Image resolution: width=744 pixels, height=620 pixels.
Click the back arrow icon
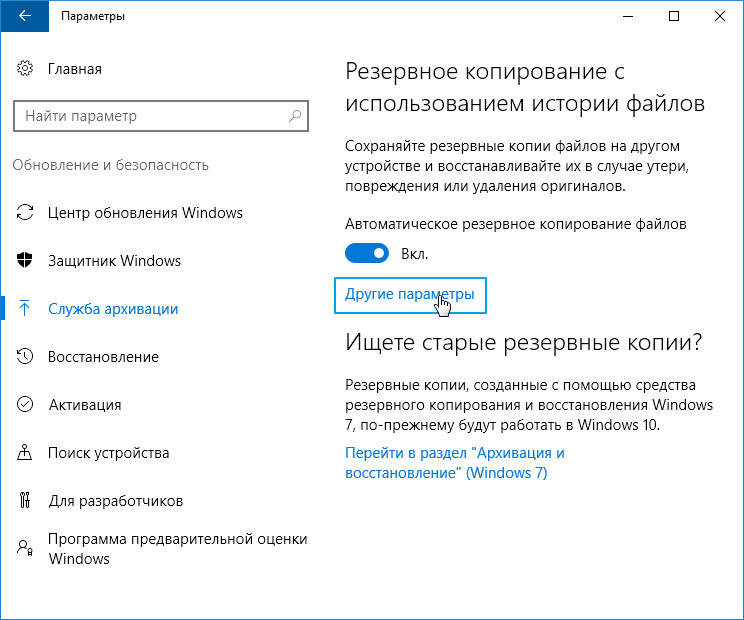tap(24, 17)
